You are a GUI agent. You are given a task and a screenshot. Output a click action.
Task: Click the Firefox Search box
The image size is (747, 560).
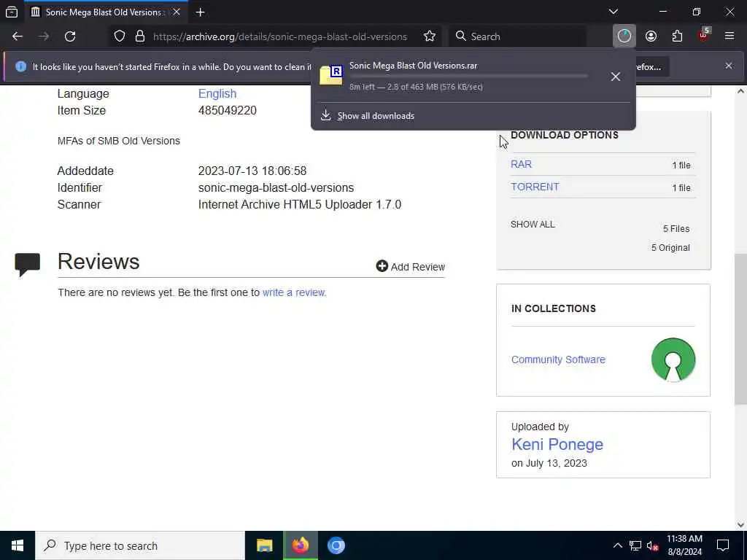pos(517,36)
